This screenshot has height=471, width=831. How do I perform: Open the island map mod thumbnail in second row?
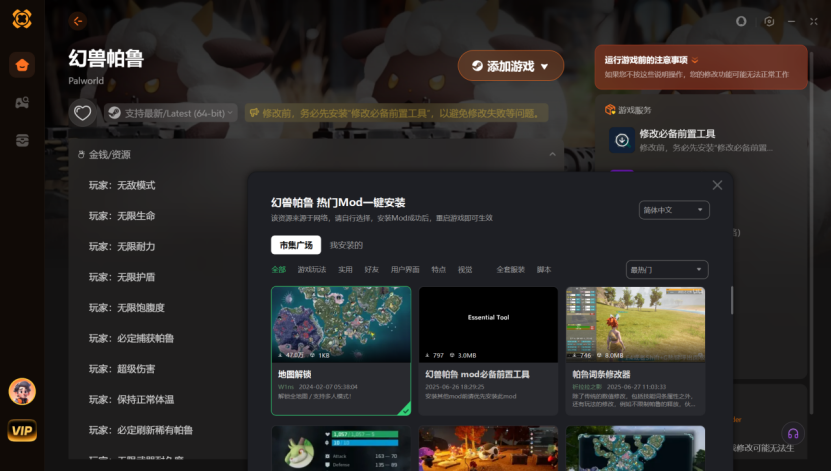pyautogui.click(x=635, y=448)
